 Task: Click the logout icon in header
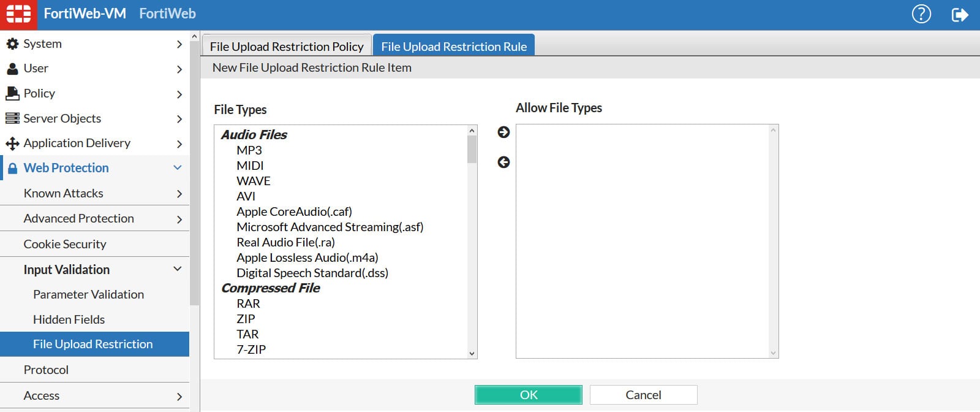pos(960,14)
